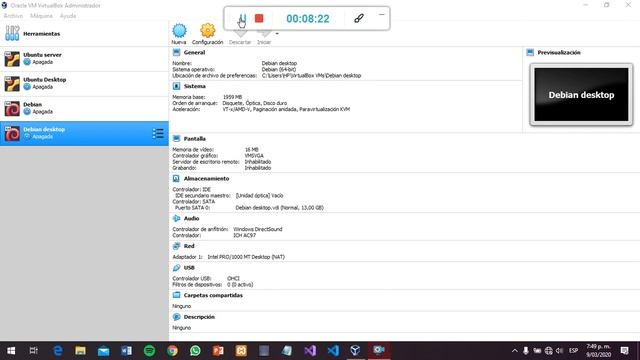Click the Audio section header
Viewport: 640px width, 360px height.
tap(191, 219)
